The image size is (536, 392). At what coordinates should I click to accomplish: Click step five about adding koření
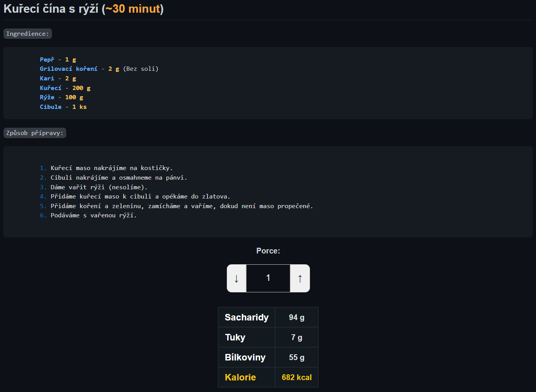coord(181,206)
